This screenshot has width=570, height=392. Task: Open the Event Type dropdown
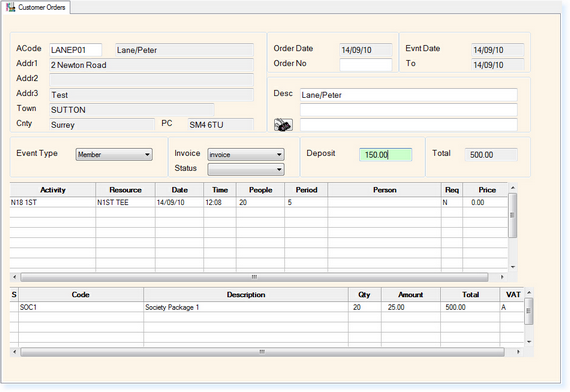point(114,155)
